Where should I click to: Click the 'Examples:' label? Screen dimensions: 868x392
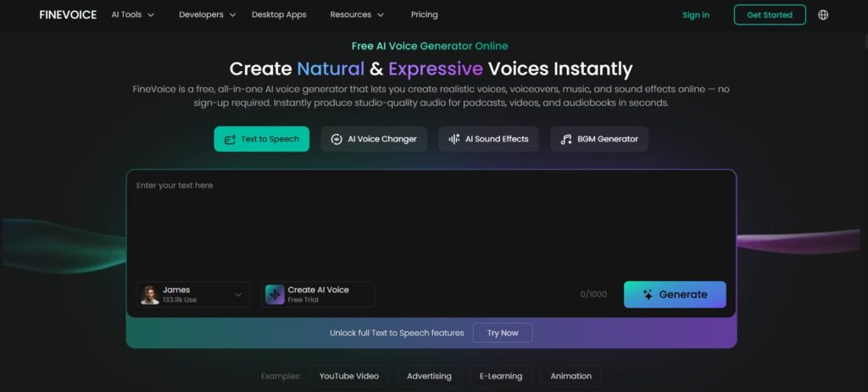coord(281,376)
